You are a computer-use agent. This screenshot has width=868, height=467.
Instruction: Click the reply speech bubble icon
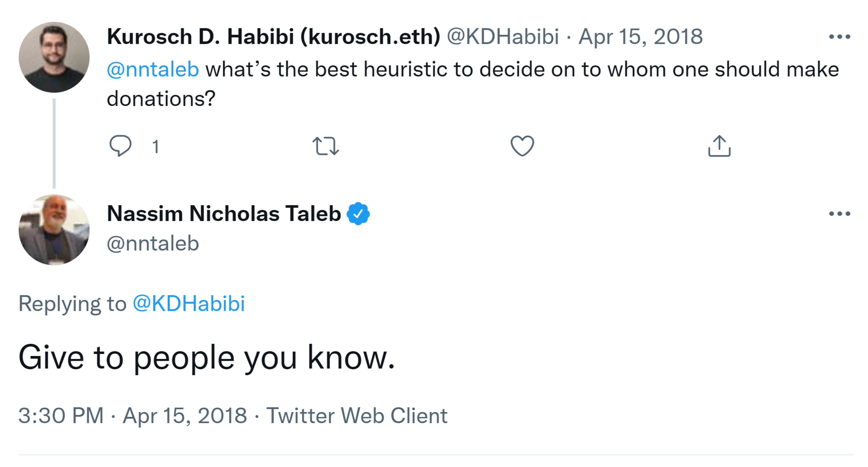(120, 146)
